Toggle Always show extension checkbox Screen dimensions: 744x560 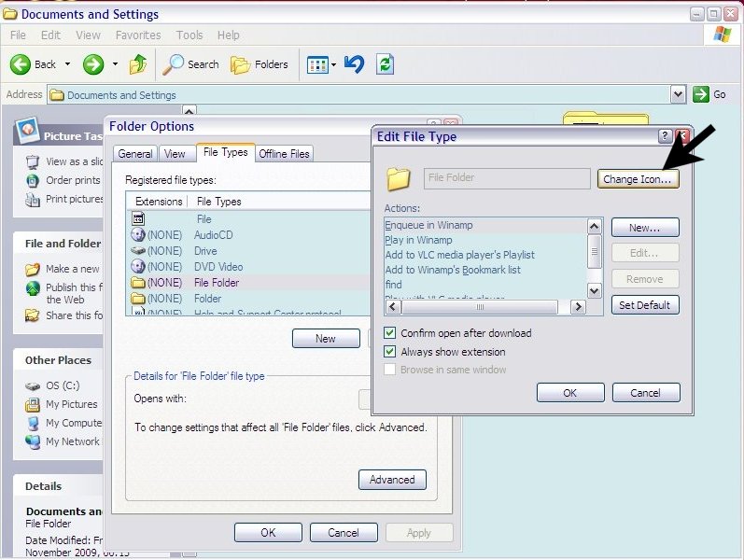(x=389, y=352)
